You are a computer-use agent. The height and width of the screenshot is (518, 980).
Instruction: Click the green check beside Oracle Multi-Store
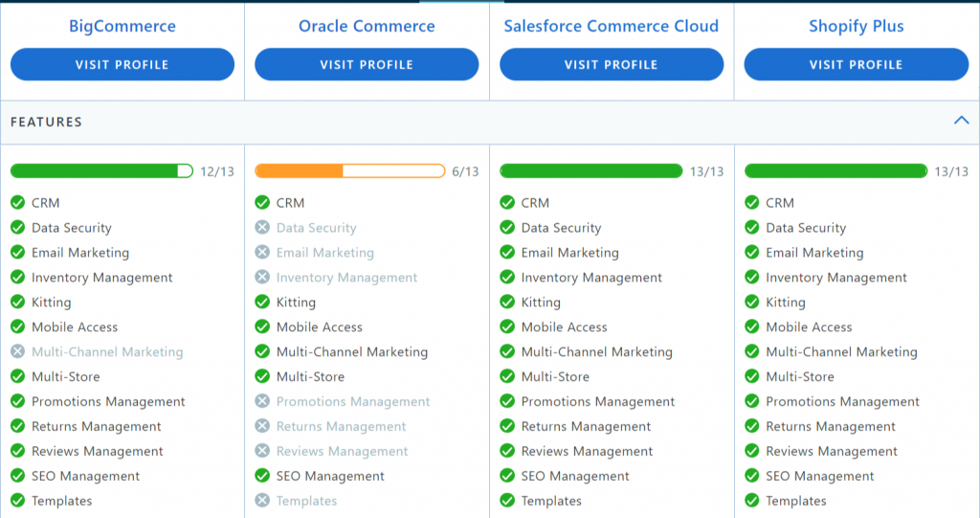point(262,376)
